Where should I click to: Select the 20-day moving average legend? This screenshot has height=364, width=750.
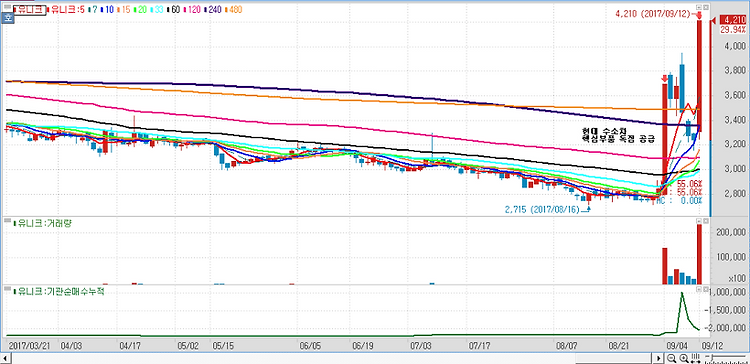[x=141, y=10]
